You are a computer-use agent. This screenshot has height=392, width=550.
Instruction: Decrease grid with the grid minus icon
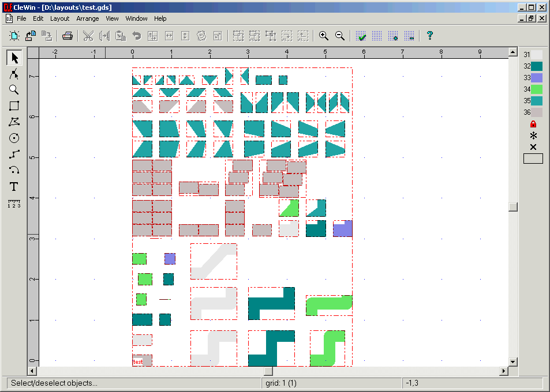coord(409,36)
